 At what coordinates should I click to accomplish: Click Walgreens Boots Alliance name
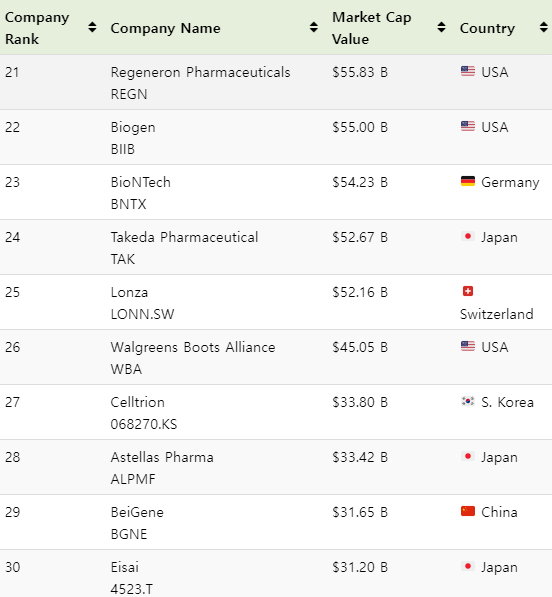pos(193,347)
